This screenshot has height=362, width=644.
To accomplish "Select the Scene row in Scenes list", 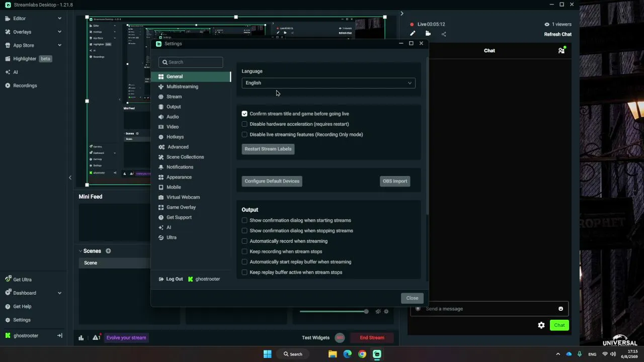I will pos(115,263).
